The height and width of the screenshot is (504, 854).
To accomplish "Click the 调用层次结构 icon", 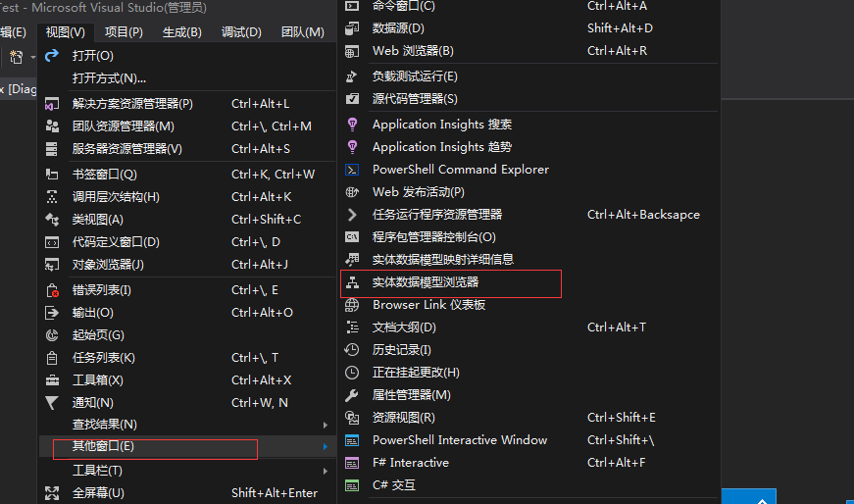I will [52, 197].
